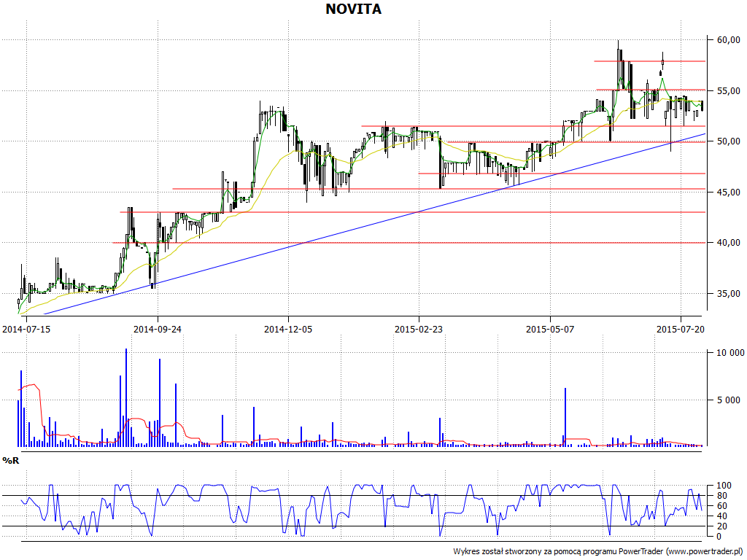Select the 2015-02-23 date label
The height and width of the screenshot is (560, 747).
(x=419, y=329)
